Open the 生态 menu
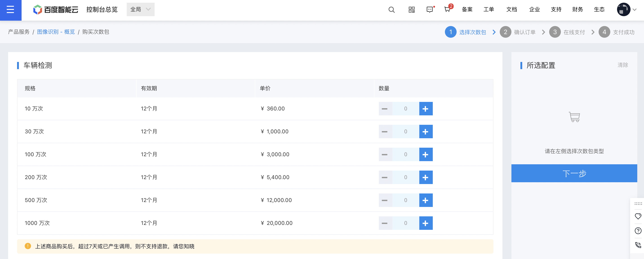Screen dimensions: 644x259 (599, 10)
